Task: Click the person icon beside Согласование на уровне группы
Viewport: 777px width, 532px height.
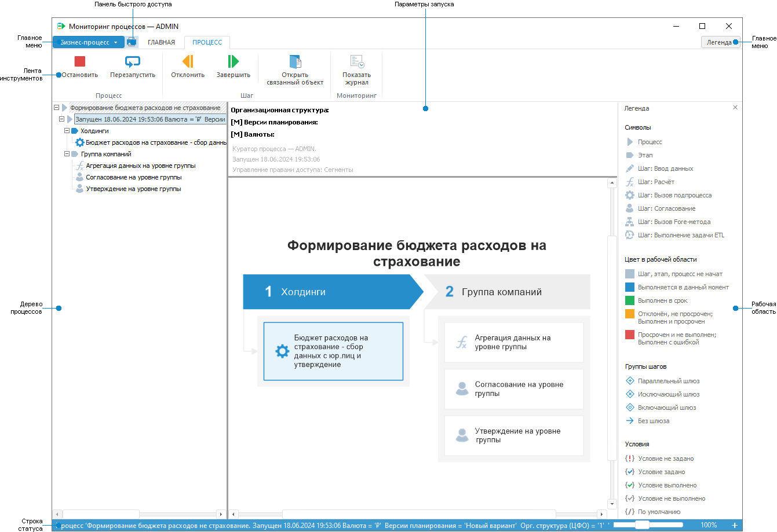Action: click(x=79, y=177)
